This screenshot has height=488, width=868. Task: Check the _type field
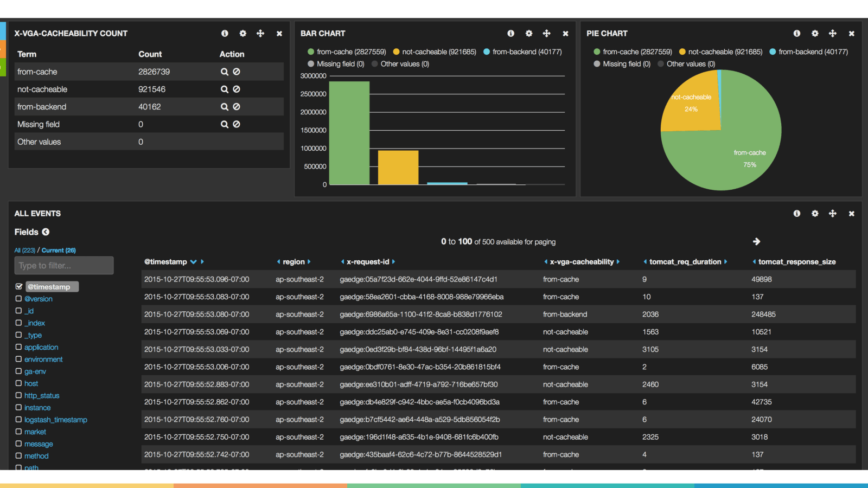pyautogui.click(x=18, y=335)
